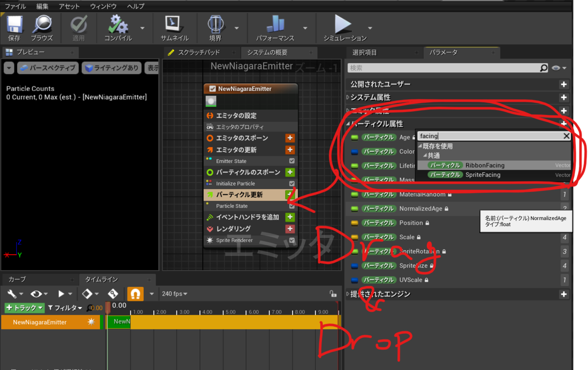Clear the facing search text
The height and width of the screenshot is (370, 588).
[x=566, y=136]
